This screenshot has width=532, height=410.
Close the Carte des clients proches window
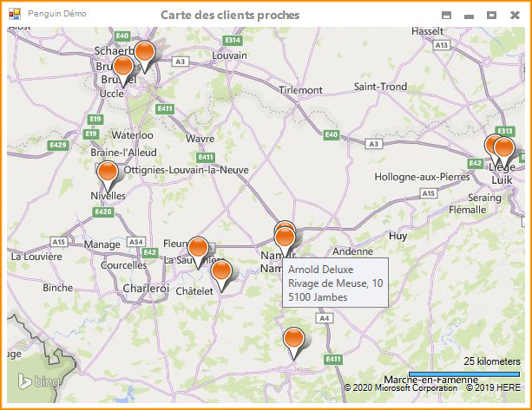514,16
